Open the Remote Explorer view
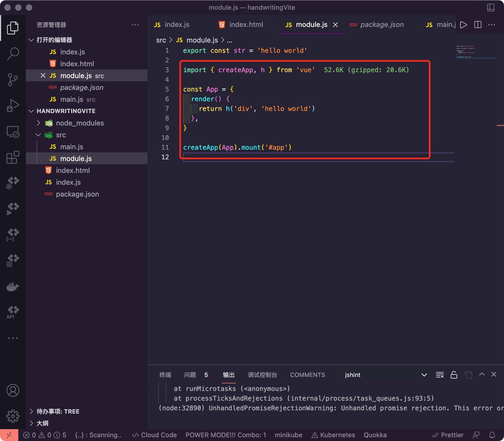 13,132
